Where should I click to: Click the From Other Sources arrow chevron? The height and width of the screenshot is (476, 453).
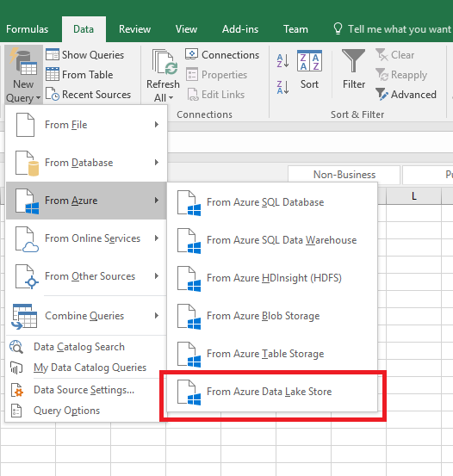[157, 276]
